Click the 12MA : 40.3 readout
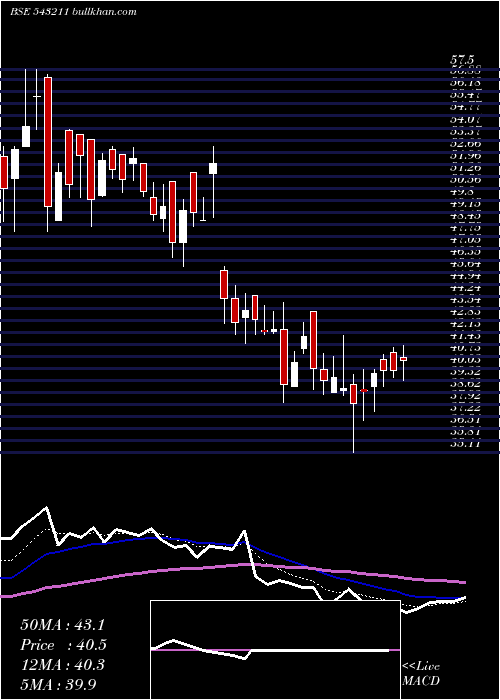Image resolution: width=500 pixels, height=700 pixels. tap(62, 664)
